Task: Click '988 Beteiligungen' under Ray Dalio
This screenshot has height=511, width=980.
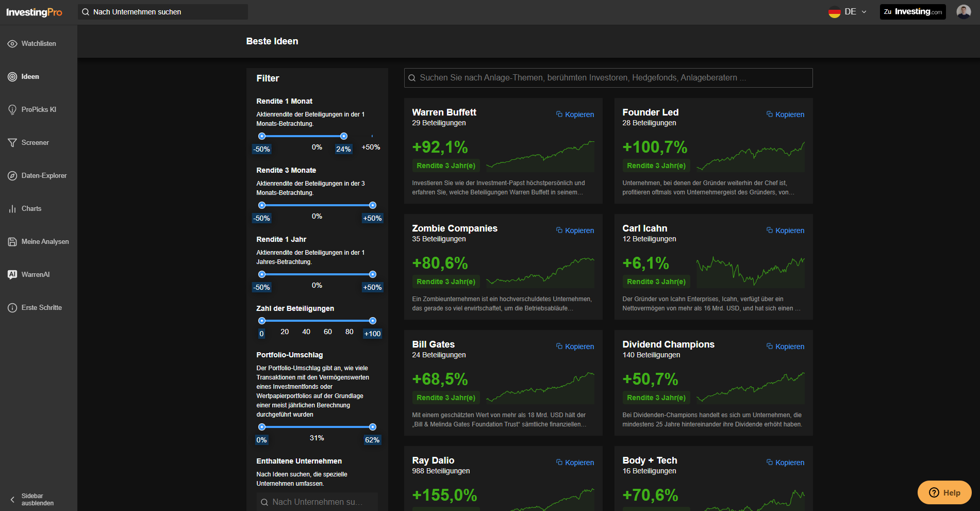Action: tap(441, 471)
